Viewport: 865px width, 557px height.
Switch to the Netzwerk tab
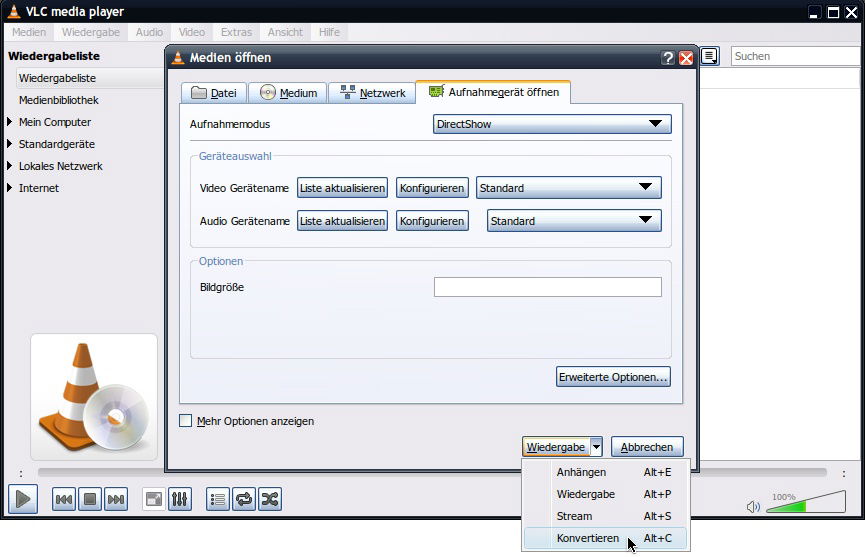(x=372, y=93)
